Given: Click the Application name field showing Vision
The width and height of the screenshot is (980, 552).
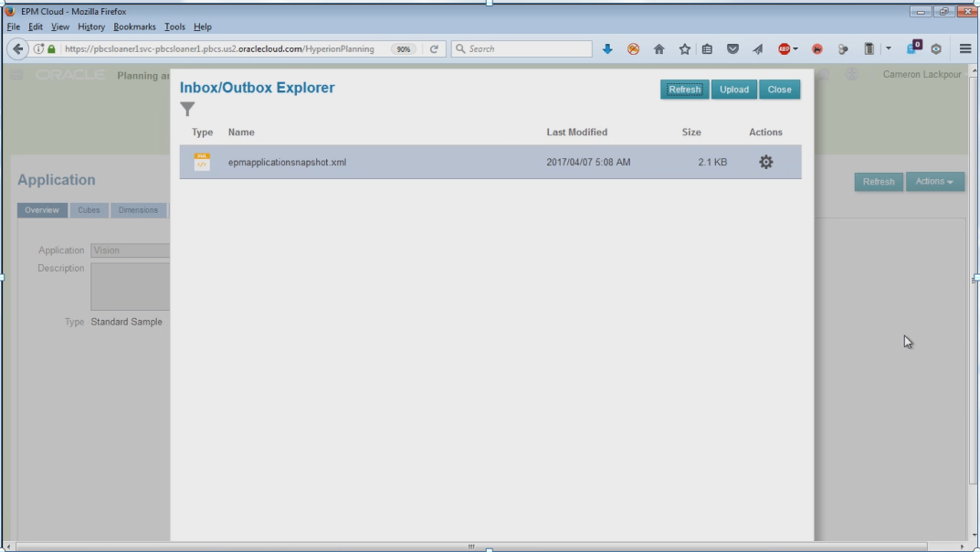Looking at the screenshot, I should (x=130, y=250).
